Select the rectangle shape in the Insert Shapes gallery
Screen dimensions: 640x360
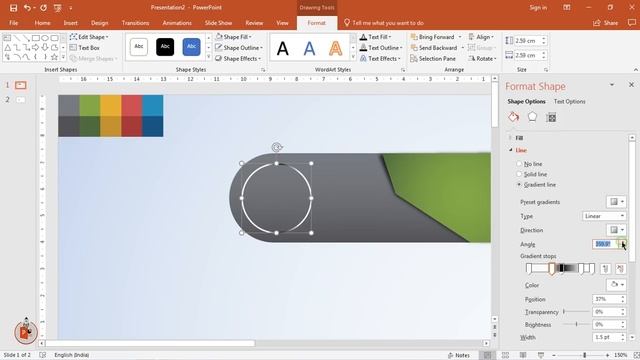pos(36,38)
